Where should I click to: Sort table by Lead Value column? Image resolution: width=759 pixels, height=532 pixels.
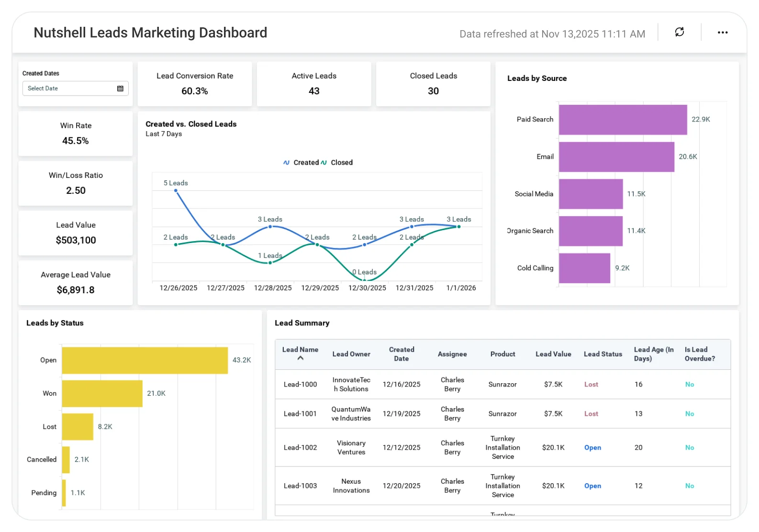point(553,354)
